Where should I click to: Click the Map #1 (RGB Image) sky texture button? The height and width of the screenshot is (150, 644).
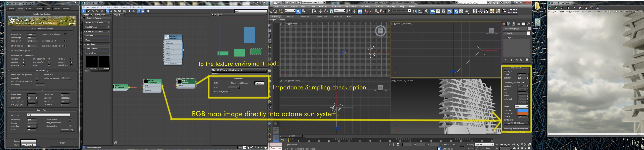(516, 123)
